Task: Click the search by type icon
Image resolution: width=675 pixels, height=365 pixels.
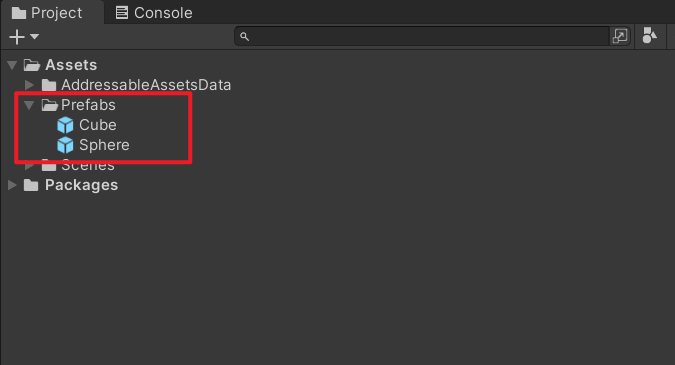Action: 649,36
